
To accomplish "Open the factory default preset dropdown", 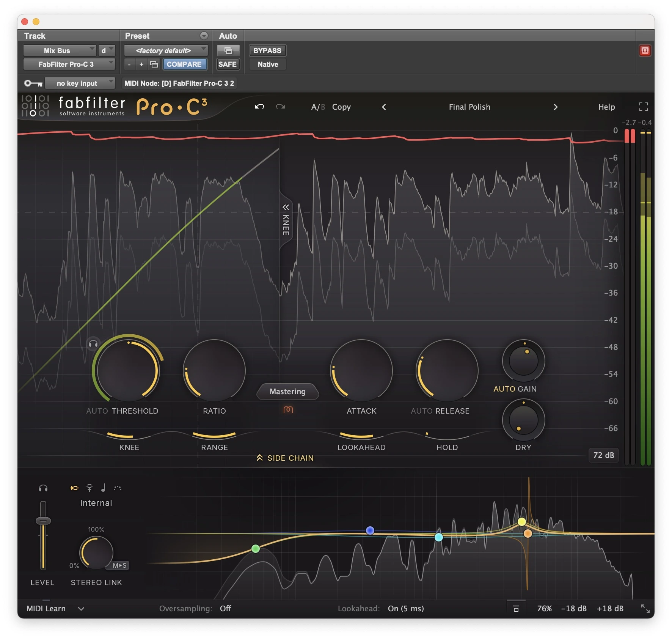I will 166,50.
